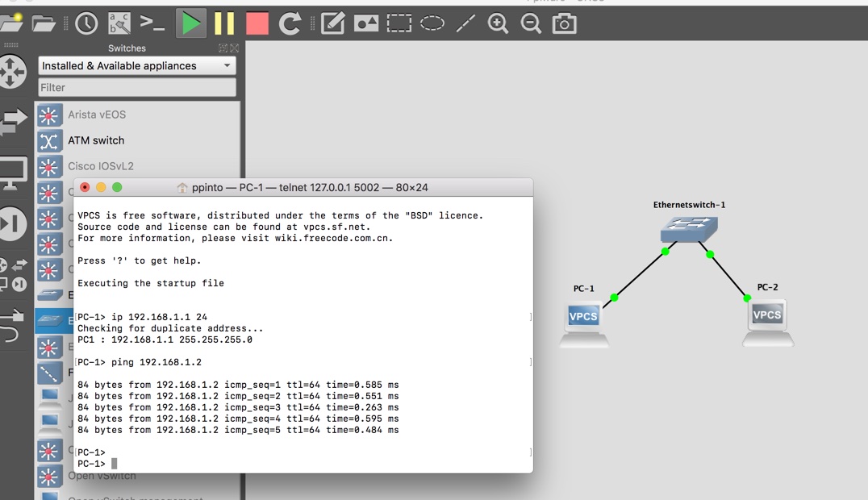Click the PC-2 label on canvas
The width and height of the screenshot is (868, 500).
click(x=767, y=287)
